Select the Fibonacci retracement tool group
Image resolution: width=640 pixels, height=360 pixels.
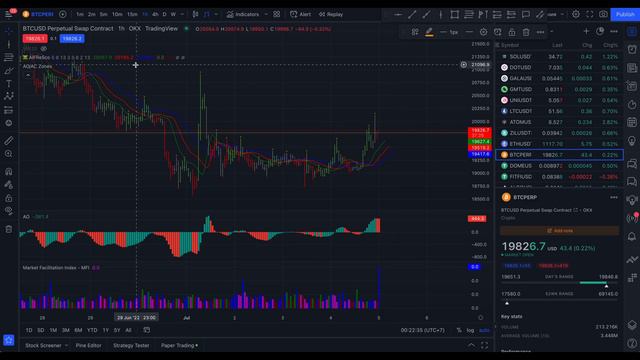coord(9,57)
